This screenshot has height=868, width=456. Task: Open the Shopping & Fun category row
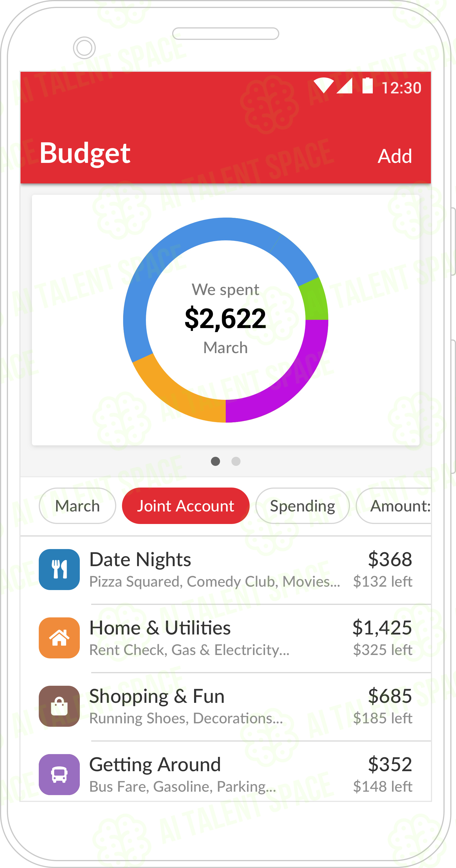click(226, 706)
